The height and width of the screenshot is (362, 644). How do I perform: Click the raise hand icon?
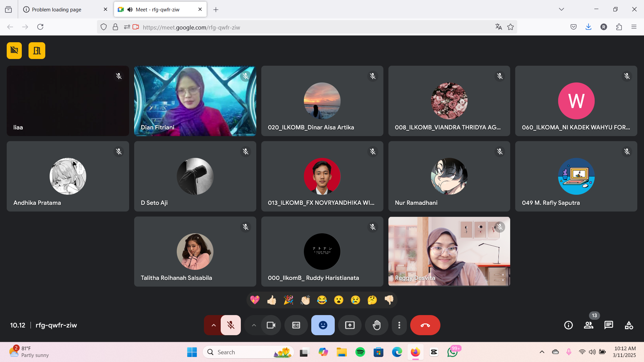coord(377,325)
